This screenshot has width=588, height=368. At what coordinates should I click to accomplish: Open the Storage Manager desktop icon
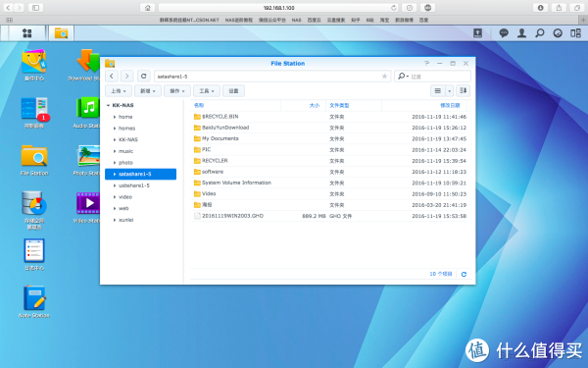coord(34,210)
